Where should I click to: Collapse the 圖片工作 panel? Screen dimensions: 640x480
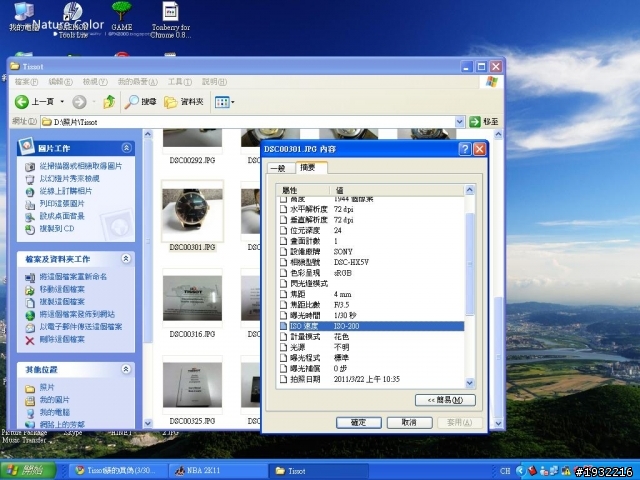(x=127, y=148)
